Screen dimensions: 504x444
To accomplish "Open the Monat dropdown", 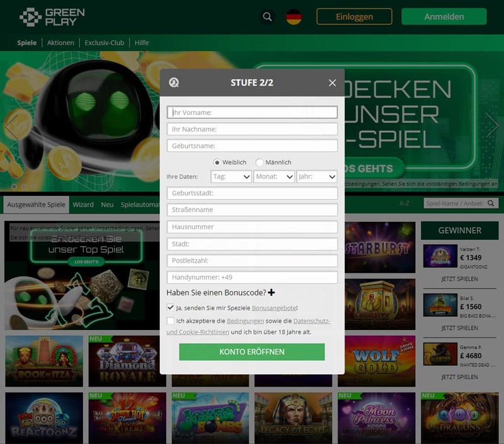I will [274, 176].
